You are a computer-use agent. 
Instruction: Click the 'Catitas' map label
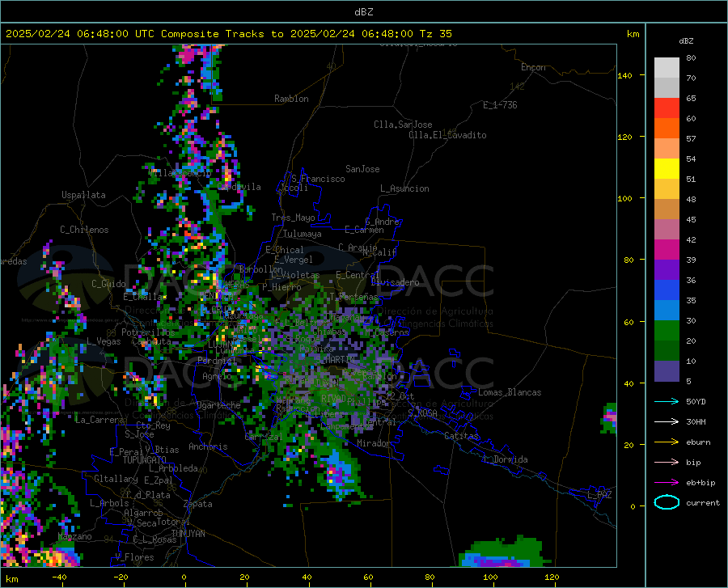pyautogui.click(x=461, y=436)
